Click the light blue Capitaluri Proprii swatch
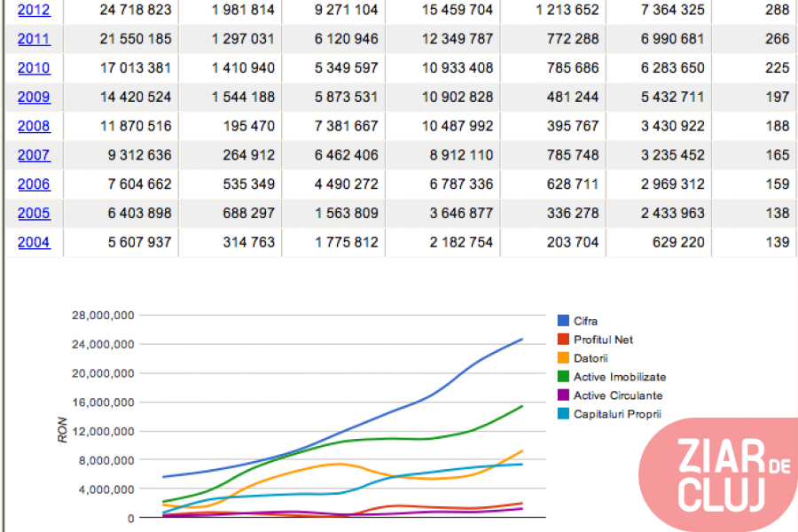Screen dimensions: 798x532 pyautogui.click(x=563, y=414)
